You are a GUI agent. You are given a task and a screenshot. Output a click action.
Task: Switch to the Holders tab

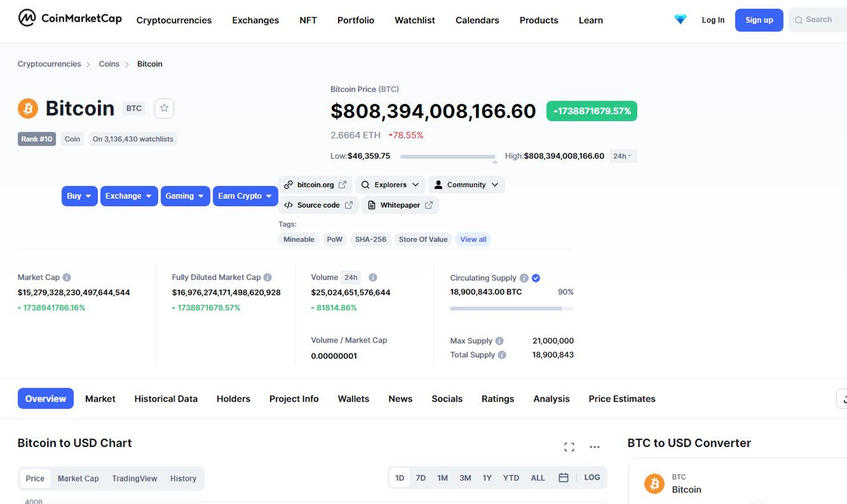(234, 399)
